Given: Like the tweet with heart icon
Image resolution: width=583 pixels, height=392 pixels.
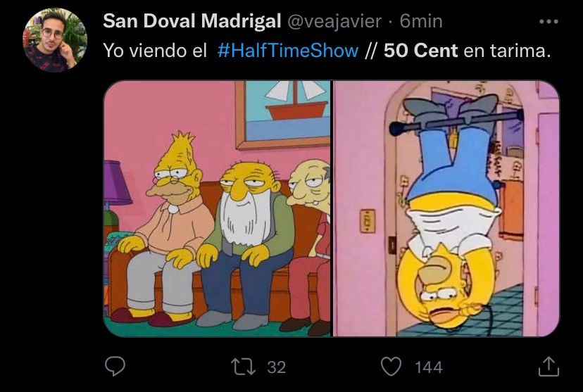Looking at the screenshot, I should point(391,367).
